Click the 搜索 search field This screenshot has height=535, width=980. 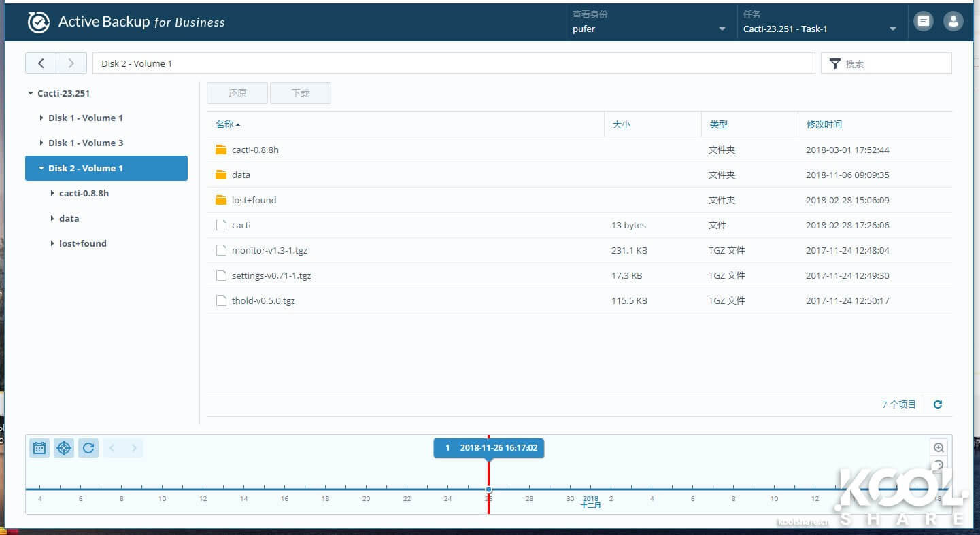[894, 64]
